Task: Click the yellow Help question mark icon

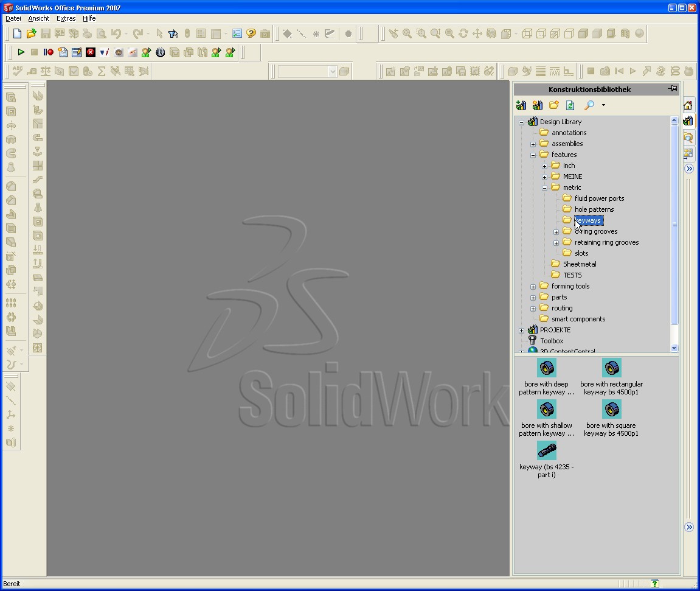Action: (x=251, y=33)
